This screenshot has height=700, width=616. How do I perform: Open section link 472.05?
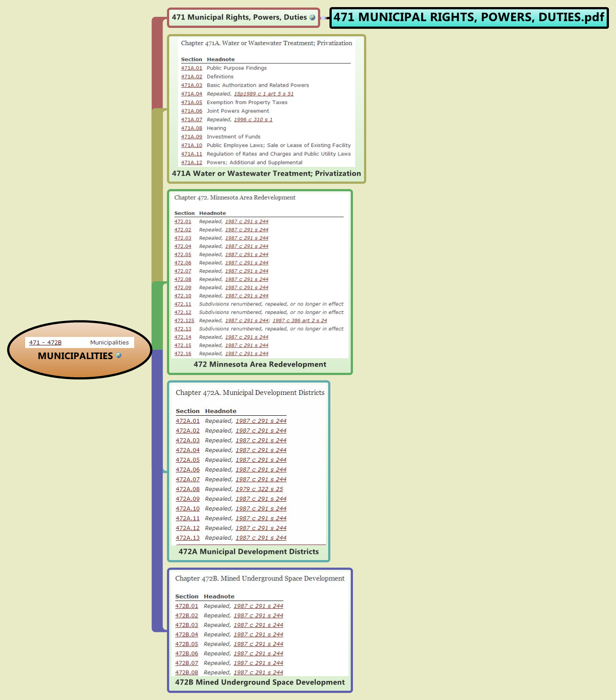(182, 255)
